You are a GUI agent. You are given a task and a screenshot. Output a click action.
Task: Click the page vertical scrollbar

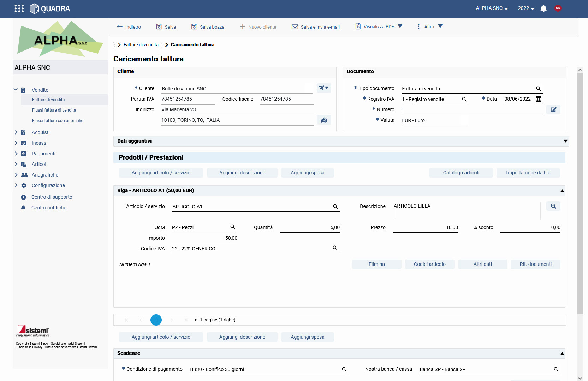(x=580, y=194)
